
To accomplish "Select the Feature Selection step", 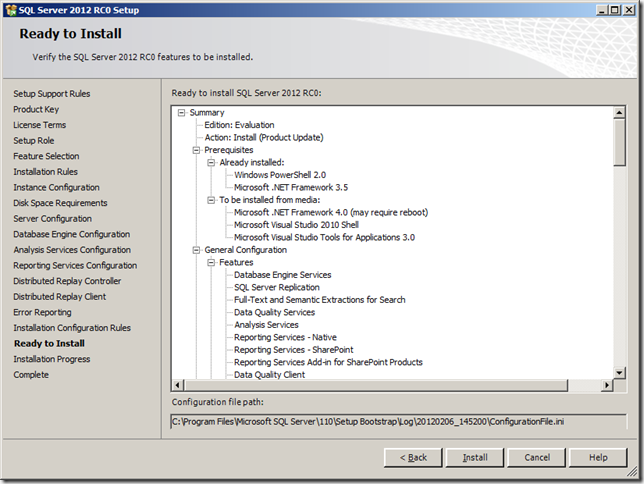I will 46,156.
